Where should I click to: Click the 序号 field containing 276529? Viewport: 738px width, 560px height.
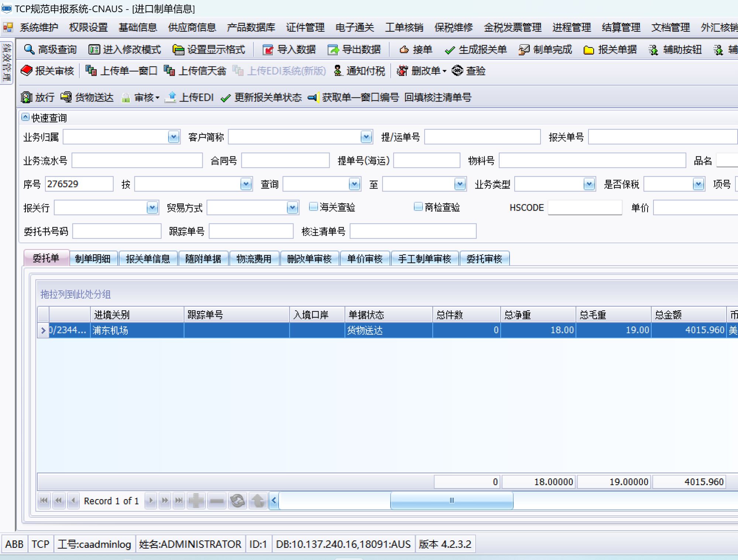tap(79, 184)
